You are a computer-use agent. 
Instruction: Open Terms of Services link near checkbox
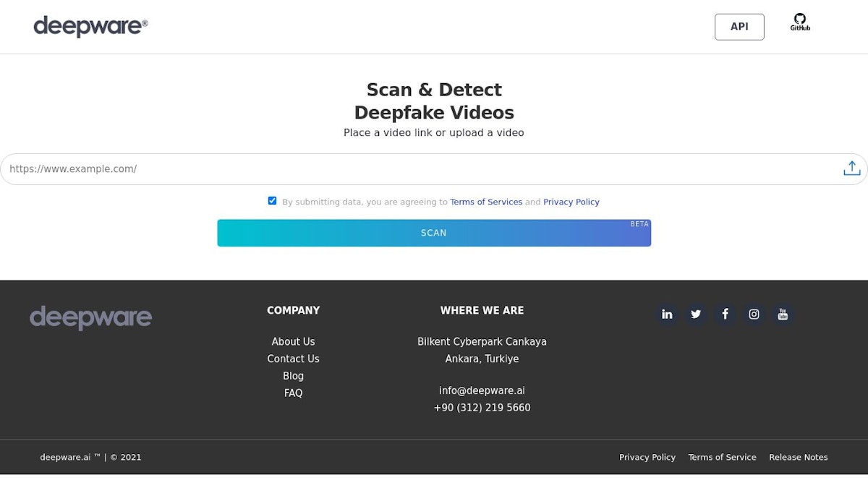click(x=485, y=202)
